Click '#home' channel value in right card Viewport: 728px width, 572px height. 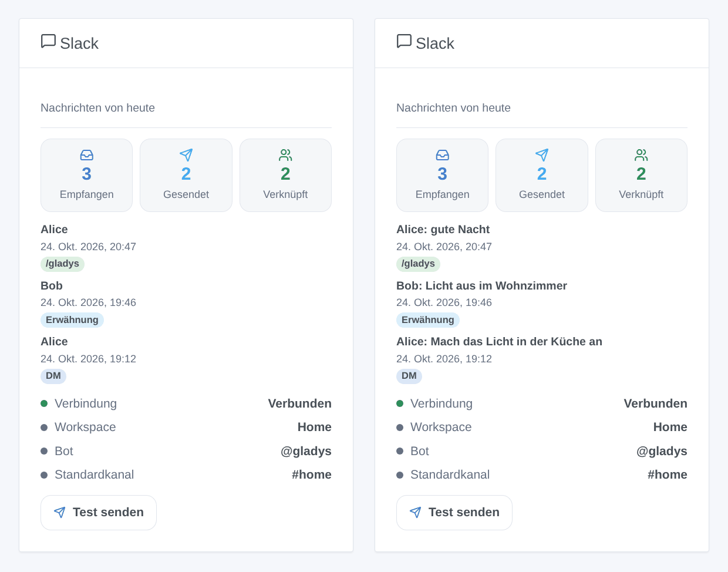coord(668,475)
